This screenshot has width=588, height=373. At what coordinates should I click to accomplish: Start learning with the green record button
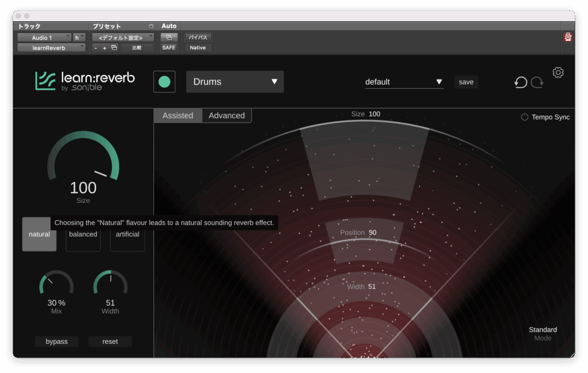(x=164, y=81)
